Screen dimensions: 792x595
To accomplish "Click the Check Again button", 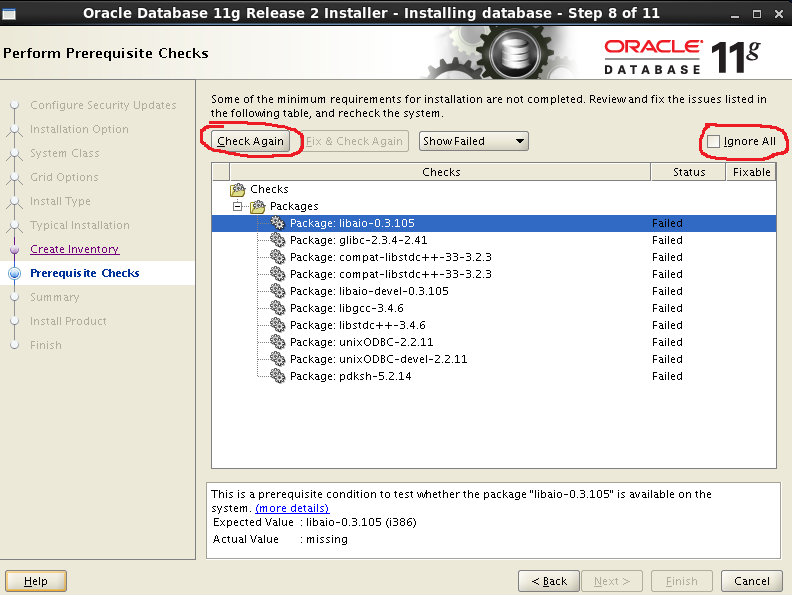I will pos(250,141).
